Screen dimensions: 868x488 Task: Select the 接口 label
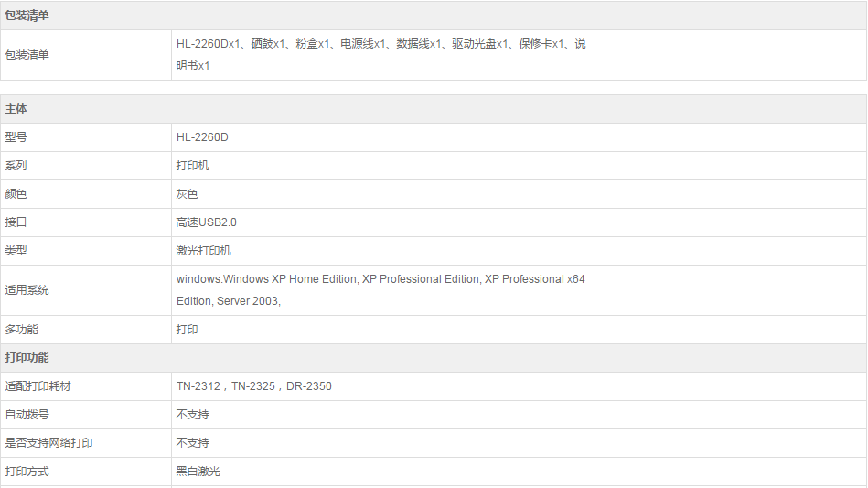coord(16,222)
